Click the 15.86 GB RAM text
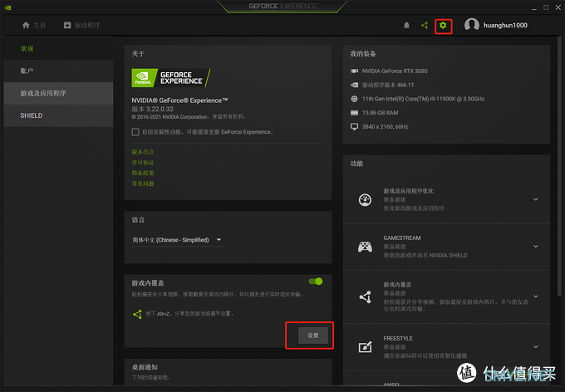The image size is (565, 392). click(381, 113)
